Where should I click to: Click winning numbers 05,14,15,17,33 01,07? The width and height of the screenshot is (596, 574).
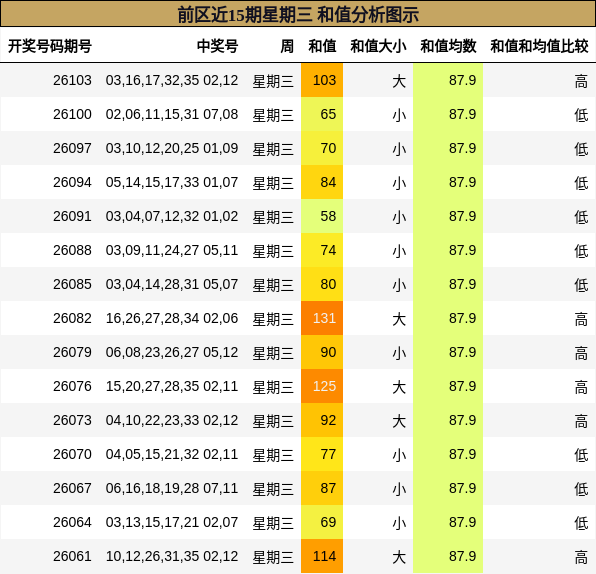coord(172,182)
